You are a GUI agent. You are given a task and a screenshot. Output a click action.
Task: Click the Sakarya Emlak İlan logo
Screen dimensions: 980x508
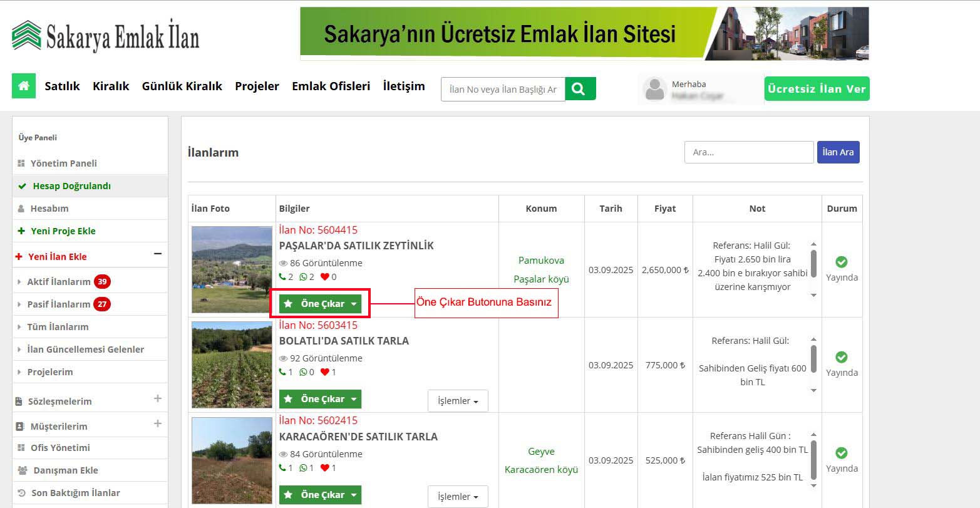pyautogui.click(x=105, y=36)
